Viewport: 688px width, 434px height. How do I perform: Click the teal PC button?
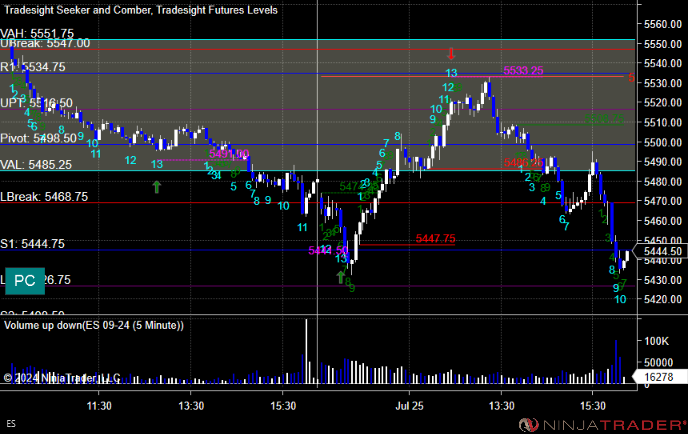pyautogui.click(x=25, y=281)
